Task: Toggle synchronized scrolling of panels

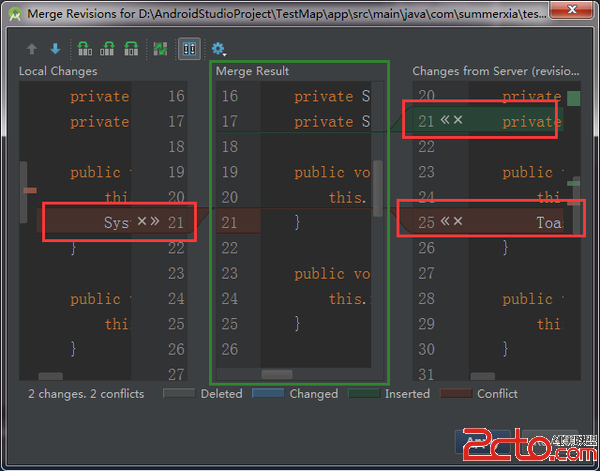Action: pyautogui.click(x=189, y=49)
